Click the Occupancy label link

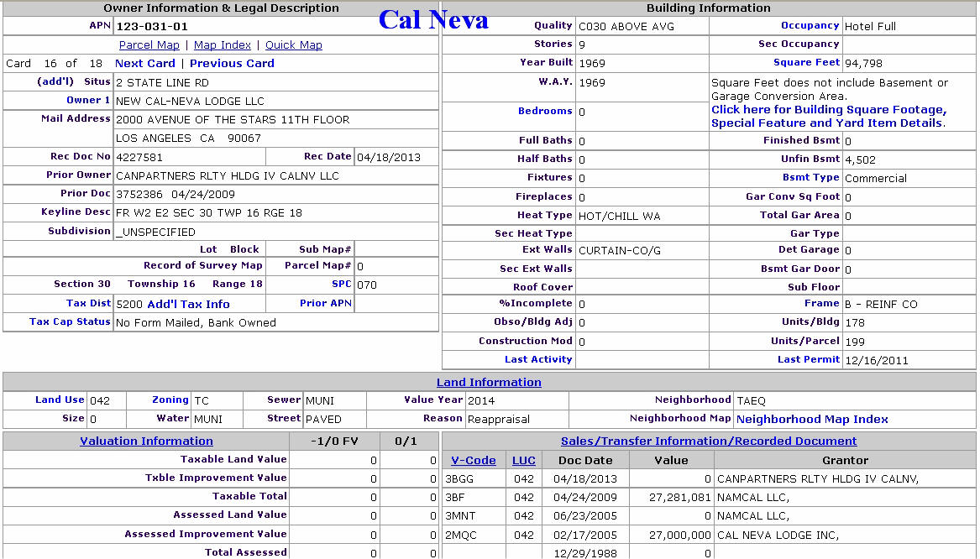pos(810,26)
